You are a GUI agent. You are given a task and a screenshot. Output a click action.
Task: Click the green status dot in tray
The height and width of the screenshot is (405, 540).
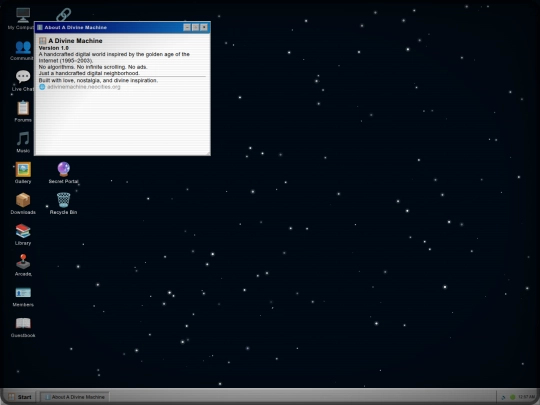[x=512, y=397]
